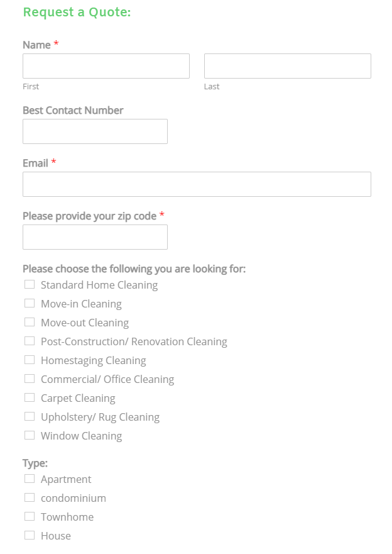Check the Standard Home Cleaning checkbox
392x554 pixels.
pos(30,285)
